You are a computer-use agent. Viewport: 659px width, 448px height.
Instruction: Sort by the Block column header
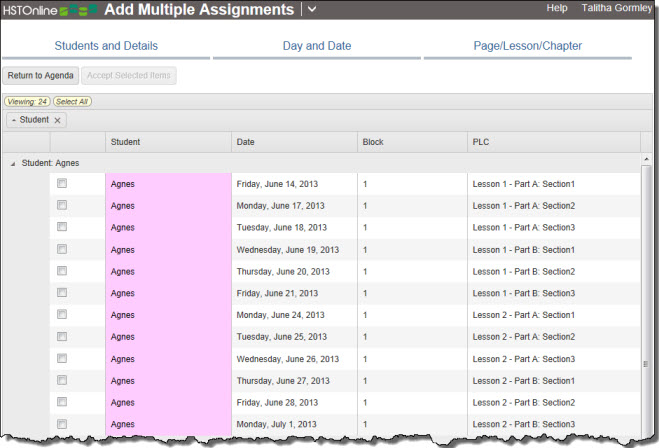pyautogui.click(x=412, y=142)
